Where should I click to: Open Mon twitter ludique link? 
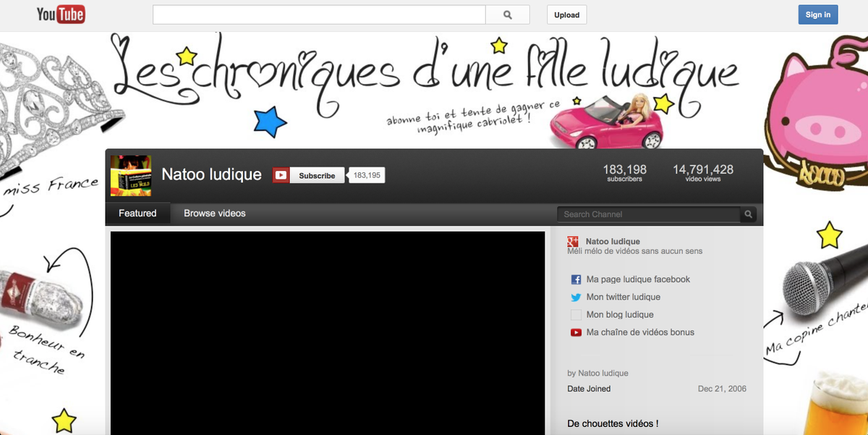point(623,297)
